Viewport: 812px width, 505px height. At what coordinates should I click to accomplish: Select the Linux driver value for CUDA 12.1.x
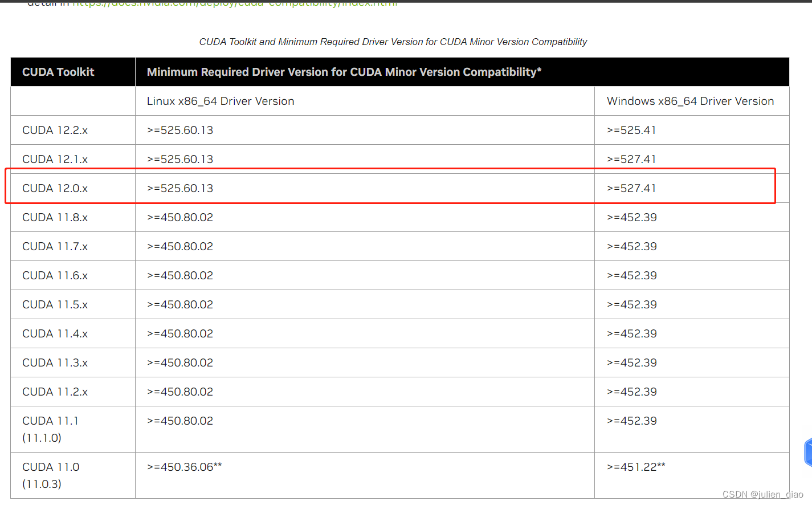click(180, 159)
